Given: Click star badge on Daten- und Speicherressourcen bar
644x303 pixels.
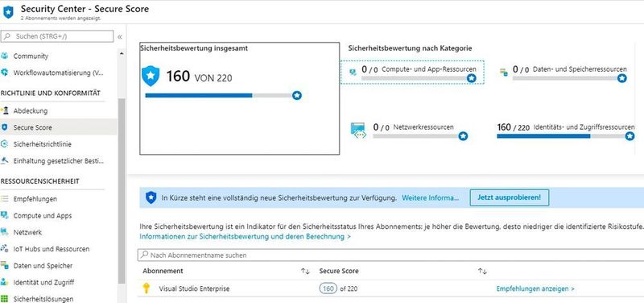Looking at the screenshot, I should [x=622, y=78].
